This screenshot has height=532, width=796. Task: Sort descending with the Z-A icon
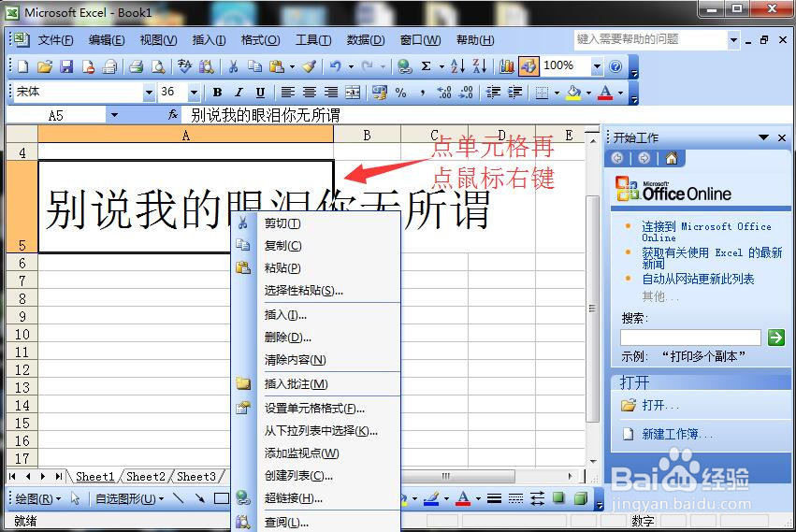point(480,66)
